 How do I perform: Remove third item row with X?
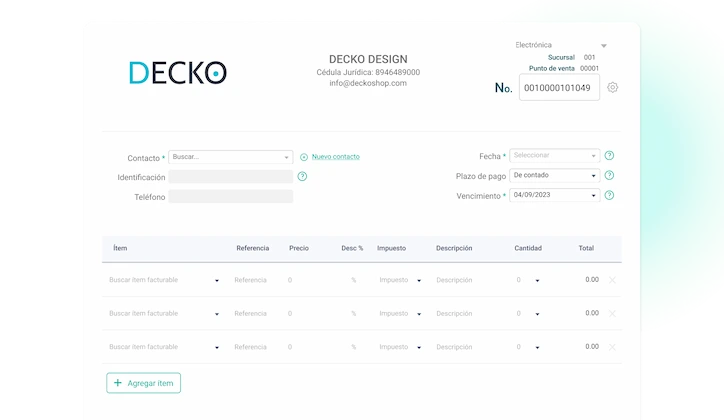[x=612, y=347]
